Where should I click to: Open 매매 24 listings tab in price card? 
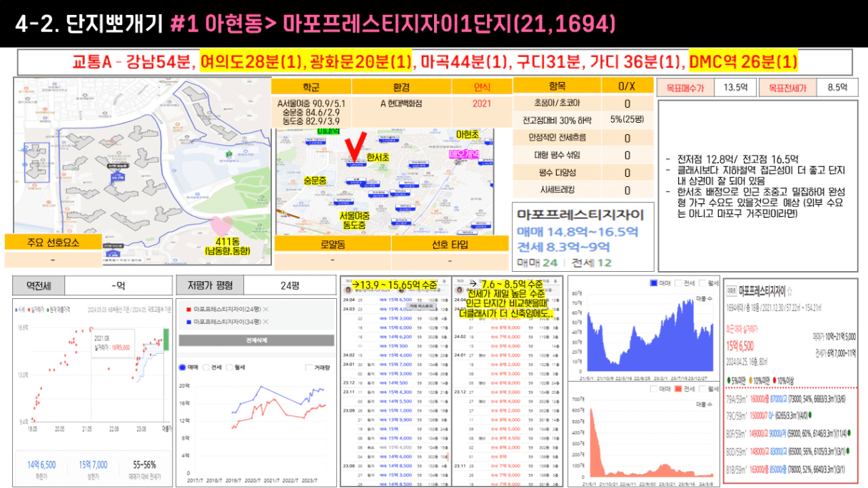click(538, 263)
